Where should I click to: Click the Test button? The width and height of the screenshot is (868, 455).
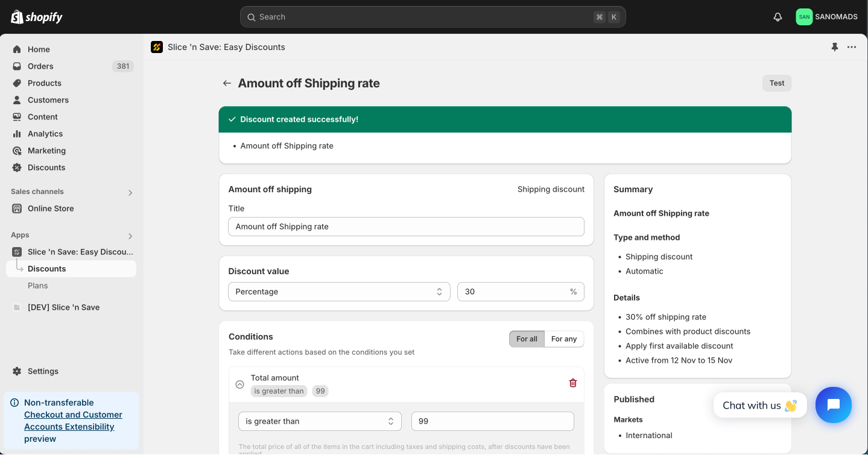point(777,83)
